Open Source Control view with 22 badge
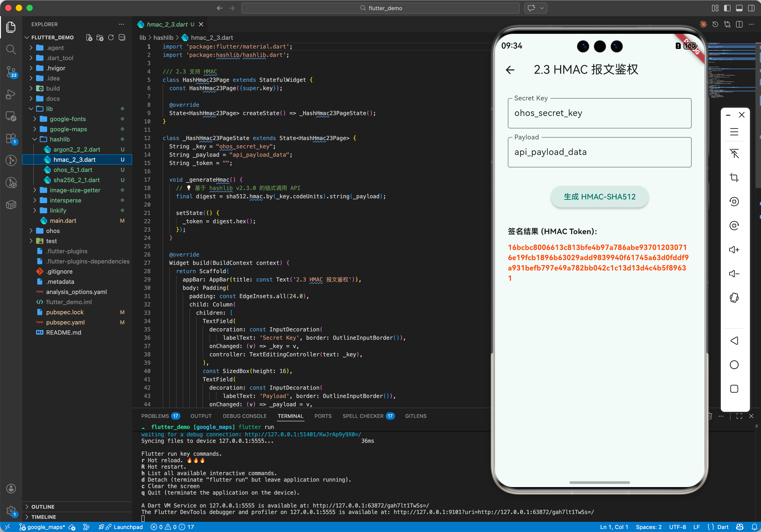The height and width of the screenshot is (532, 761). tap(11, 72)
